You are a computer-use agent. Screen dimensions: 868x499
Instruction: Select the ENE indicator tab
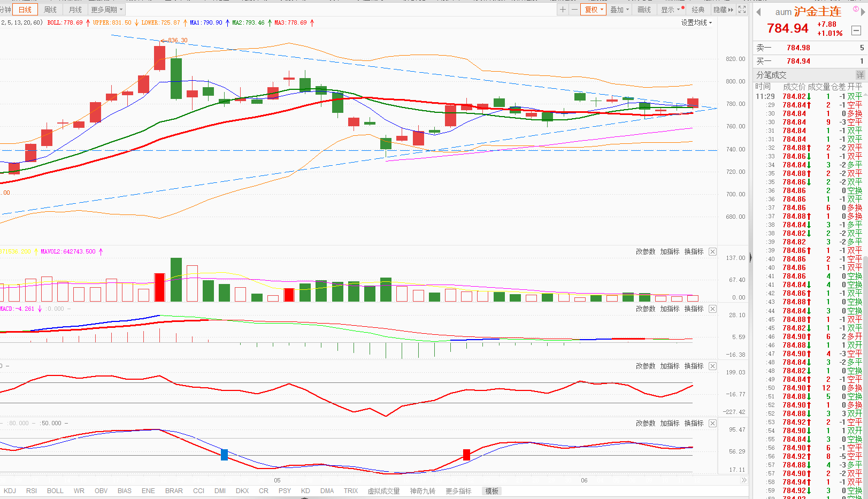click(x=148, y=491)
